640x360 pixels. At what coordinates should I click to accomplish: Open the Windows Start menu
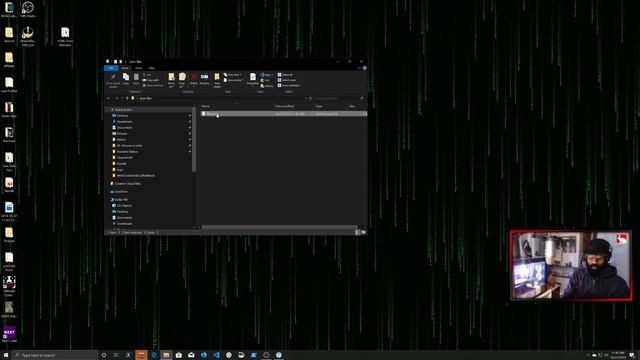(6, 355)
